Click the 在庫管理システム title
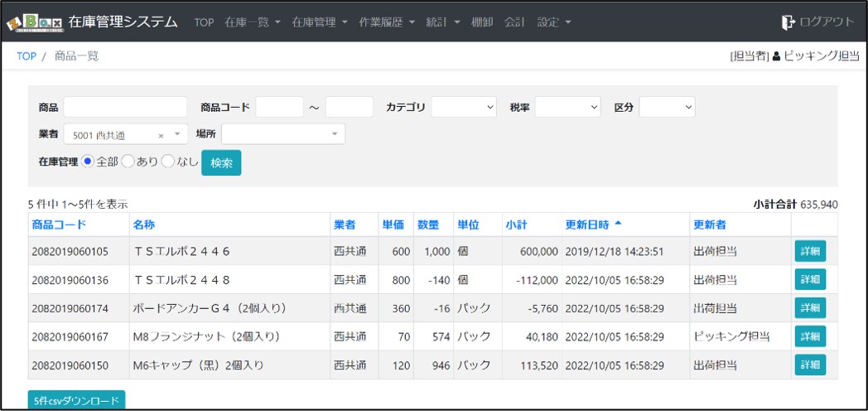The height and width of the screenshot is (411, 868). coord(123,22)
